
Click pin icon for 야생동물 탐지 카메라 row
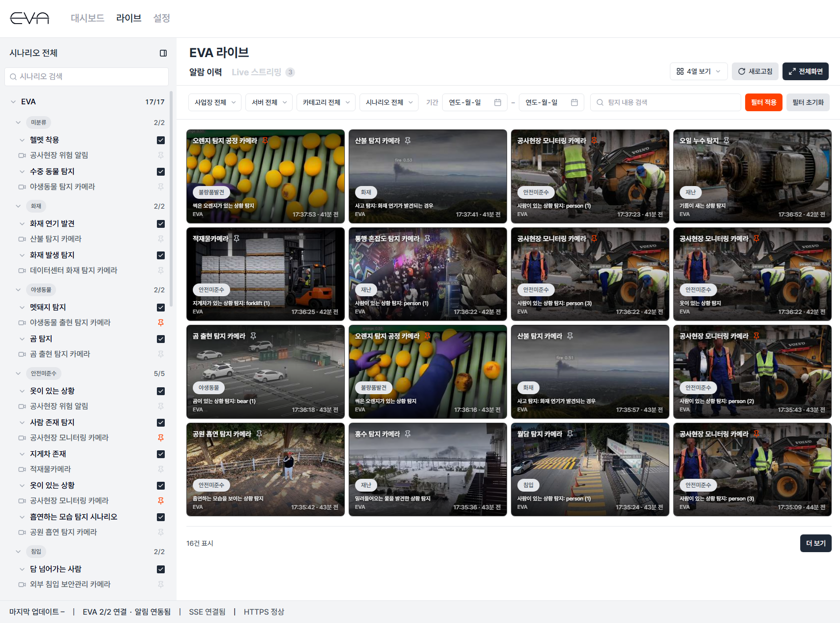tap(161, 187)
